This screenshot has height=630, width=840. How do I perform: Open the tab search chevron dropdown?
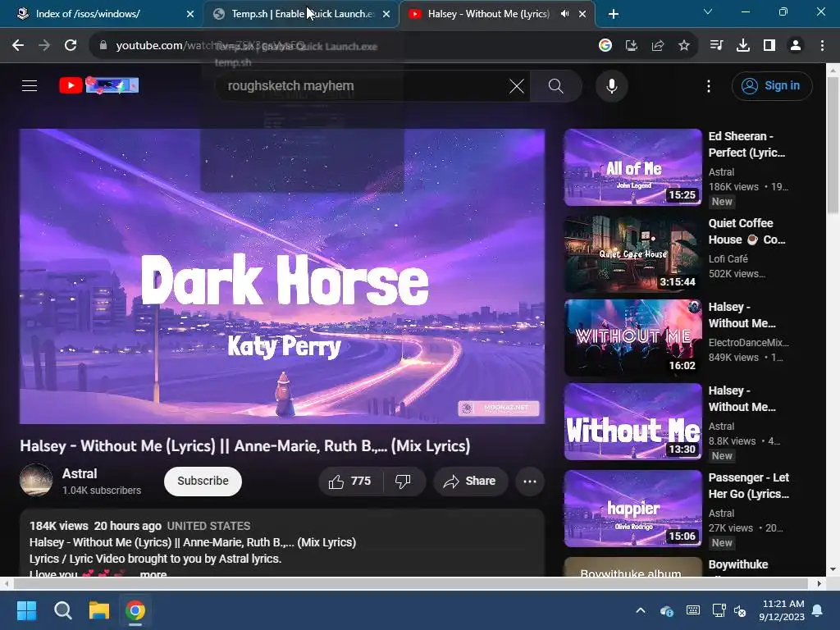[708, 11]
